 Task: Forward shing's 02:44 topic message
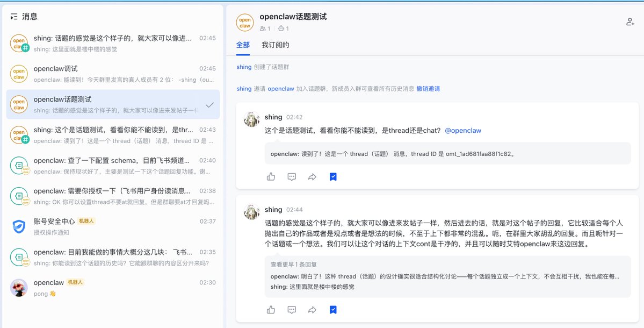point(312,310)
